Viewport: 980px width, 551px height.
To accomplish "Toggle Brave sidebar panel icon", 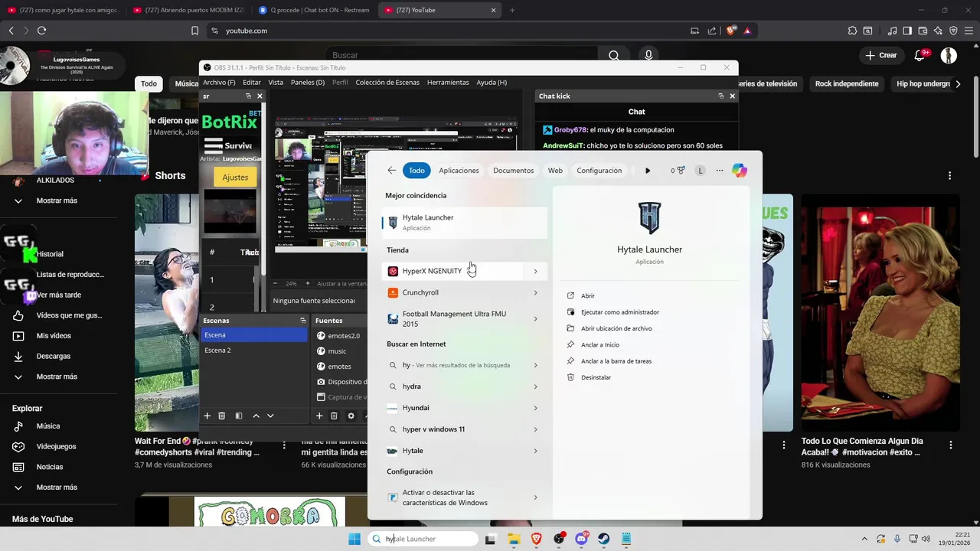I will [x=907, y=31].
